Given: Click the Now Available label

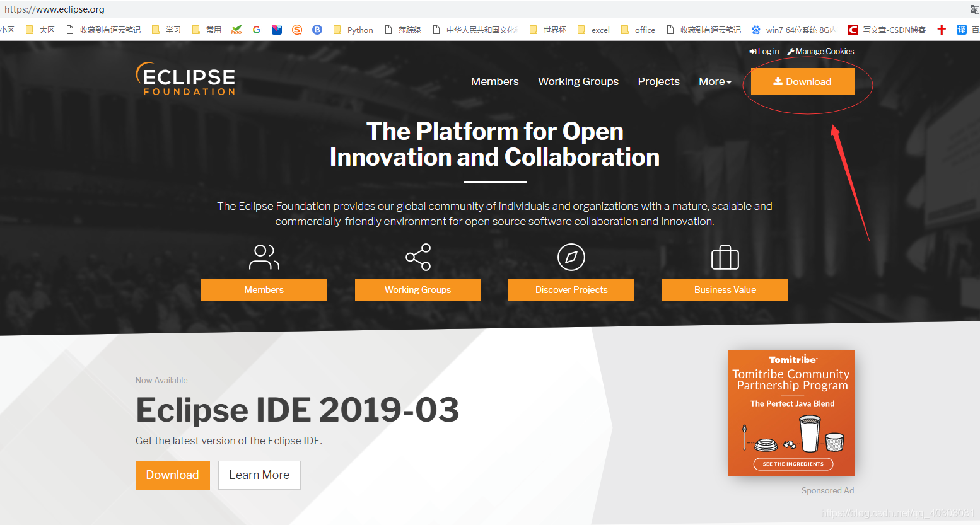Looking at the screenshot, I should [161, 380].
